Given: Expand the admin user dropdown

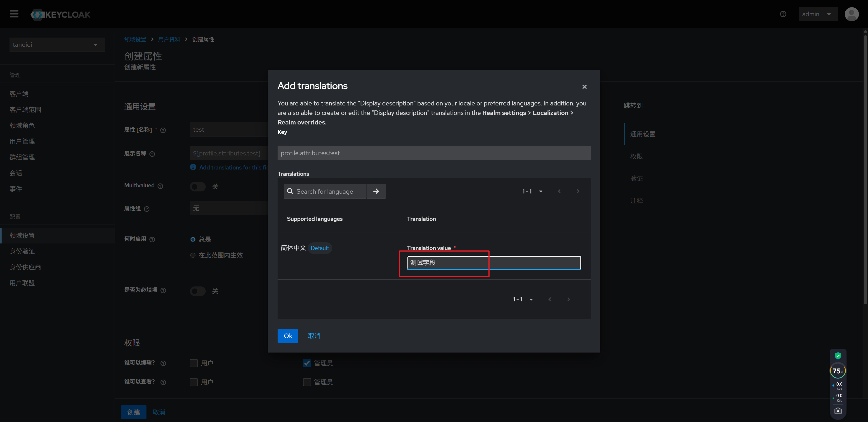Looking at the screenshot, I should coord(818,14).
